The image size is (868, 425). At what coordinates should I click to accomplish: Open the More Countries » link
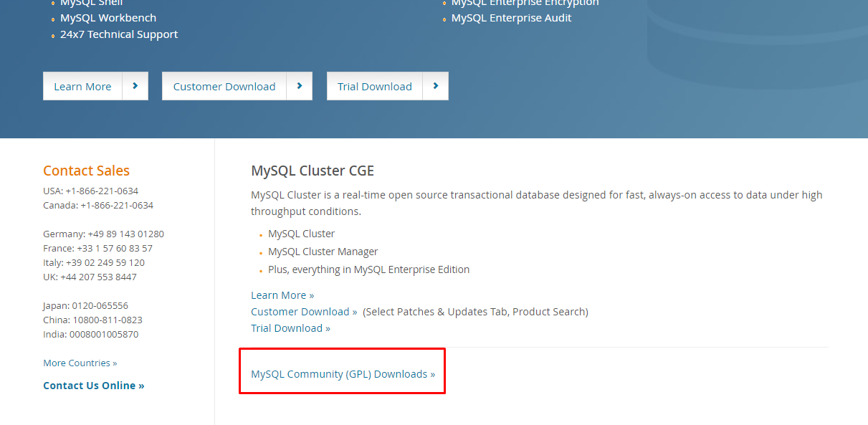pos(80,363)
